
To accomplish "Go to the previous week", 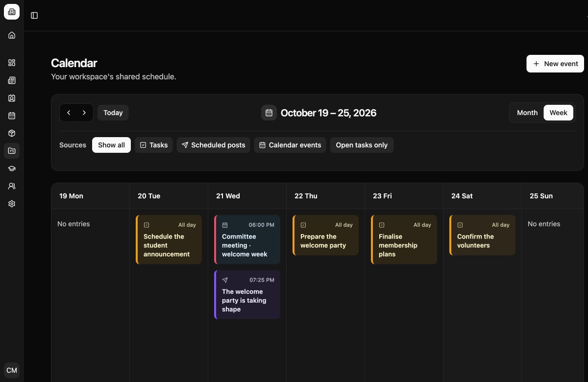I will click(69, 113).
